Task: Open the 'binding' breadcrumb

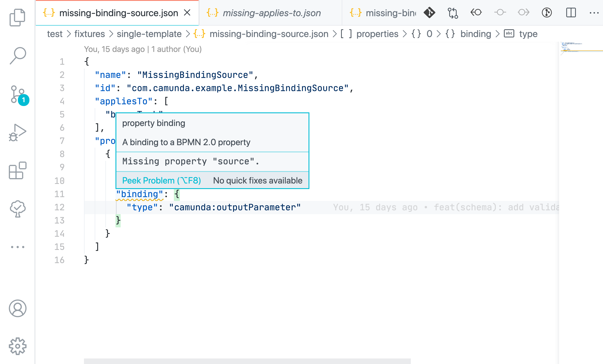Action: tap(468, 34)
